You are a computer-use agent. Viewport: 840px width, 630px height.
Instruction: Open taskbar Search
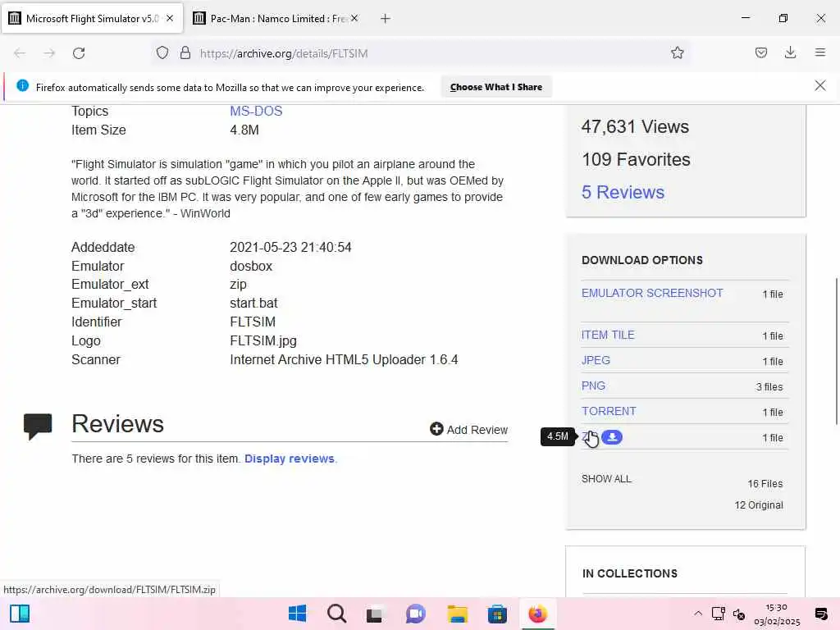tap(337, 614)
